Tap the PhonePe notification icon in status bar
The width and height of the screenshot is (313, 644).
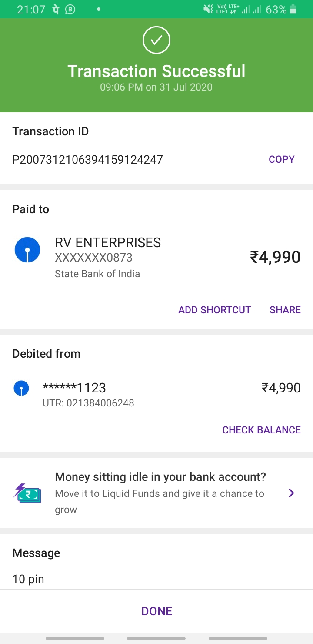[x=56, y=10]
